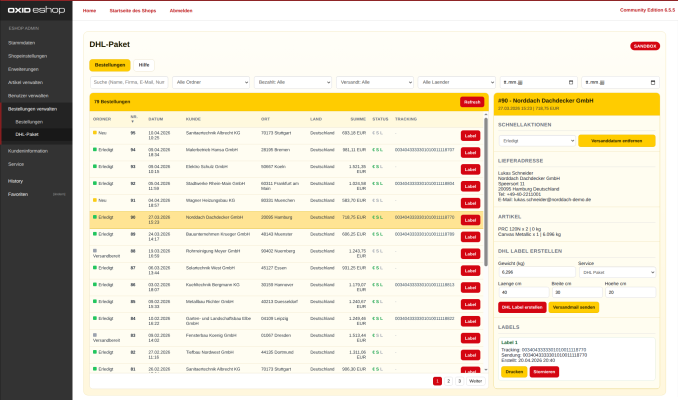Click Label button for Norddach Dachdecker order
Image resolution: width=678 pixels, height=400 pixels.
point(470,220)
